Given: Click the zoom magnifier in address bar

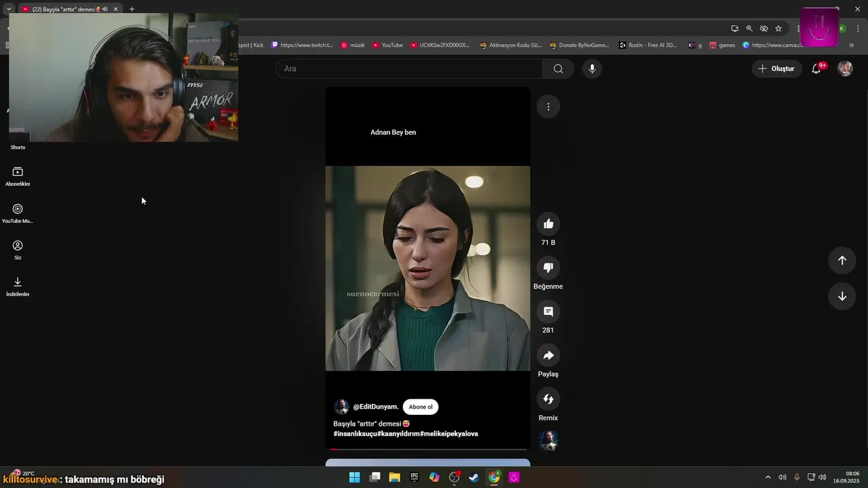Looking at the screenshot, I should coord(749,28).
